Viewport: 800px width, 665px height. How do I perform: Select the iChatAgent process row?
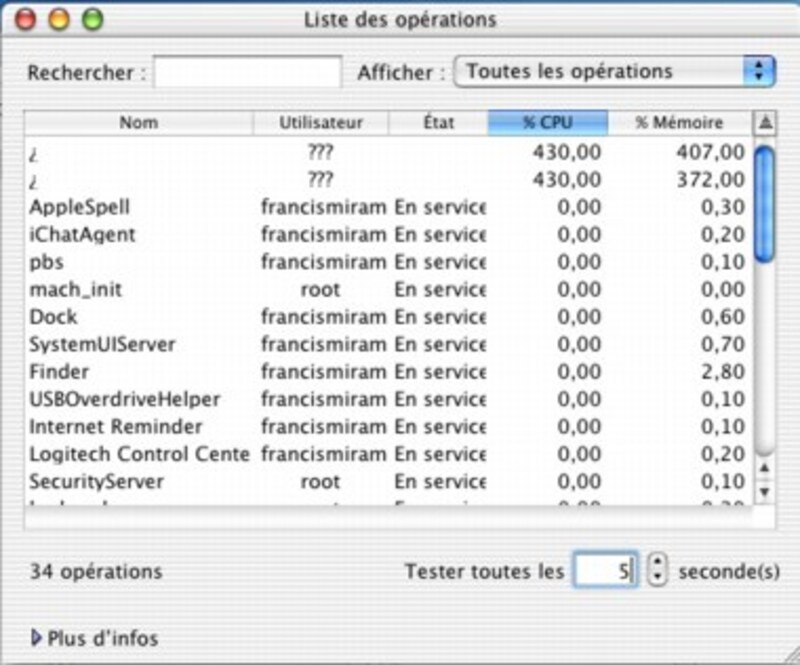(388, 234)
